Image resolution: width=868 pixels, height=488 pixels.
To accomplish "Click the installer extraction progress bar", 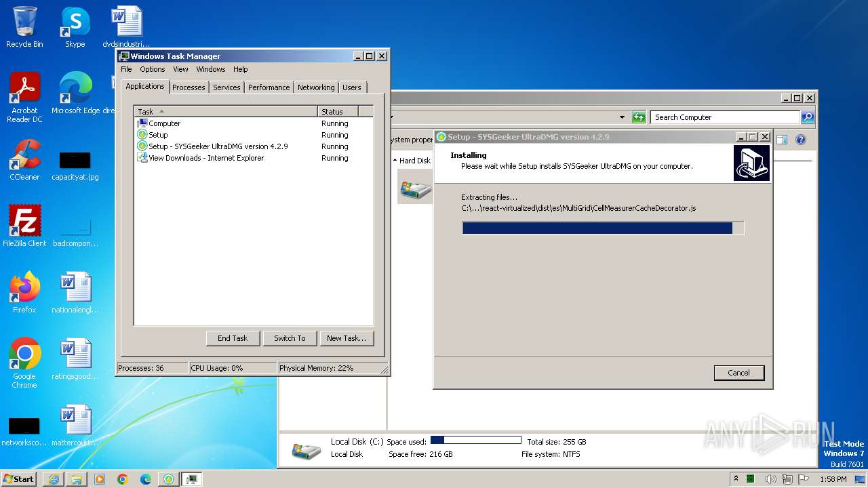I will (x=603, y=228).
